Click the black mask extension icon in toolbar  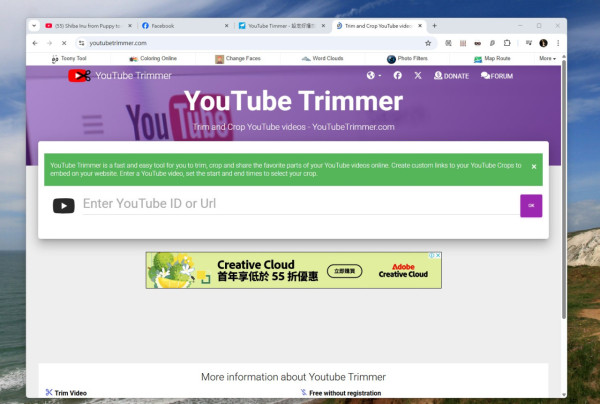tap(478, 43)
